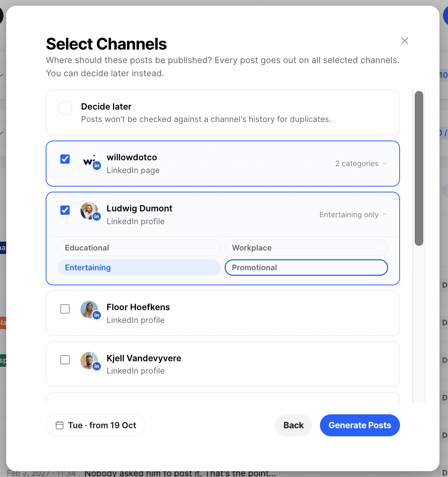Close the Select Channels dialog
Image resolution: width=448 pixels, height=477 pixels.
coord(405,41)
